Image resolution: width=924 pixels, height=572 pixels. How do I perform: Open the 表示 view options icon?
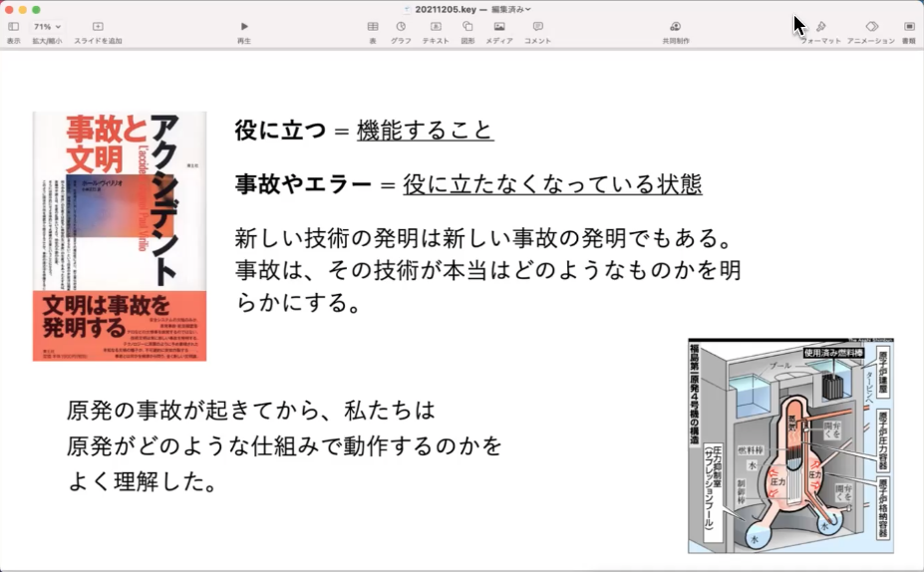13,26
